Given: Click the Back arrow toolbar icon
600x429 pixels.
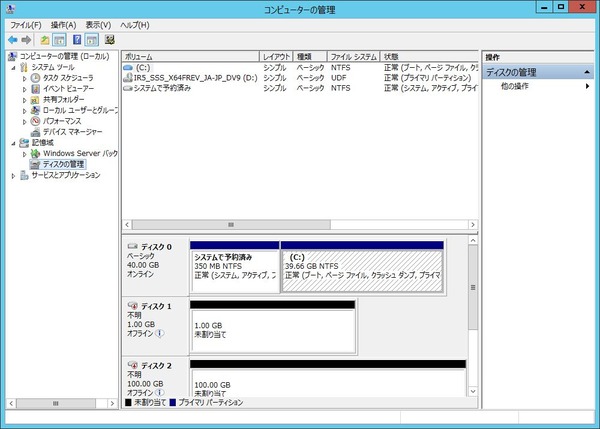Looking at the screenshot, I should pyautogui.click(x=13, y=40).
